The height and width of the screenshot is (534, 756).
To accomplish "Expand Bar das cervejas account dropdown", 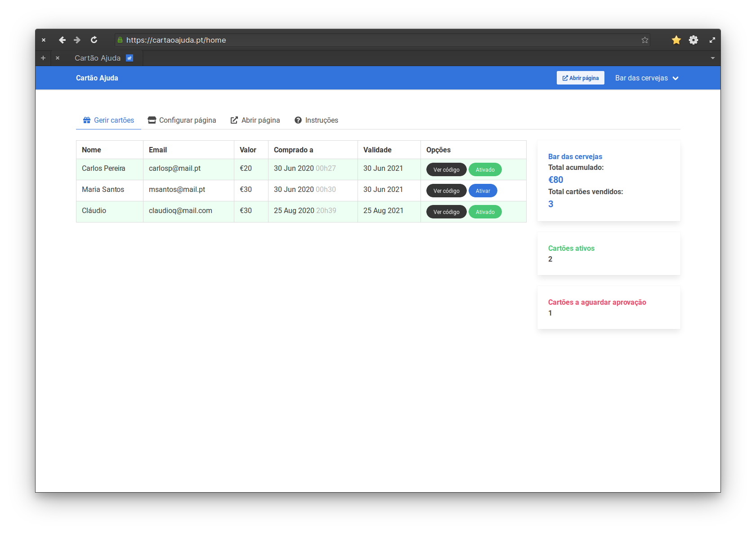I will pos(647,78).
